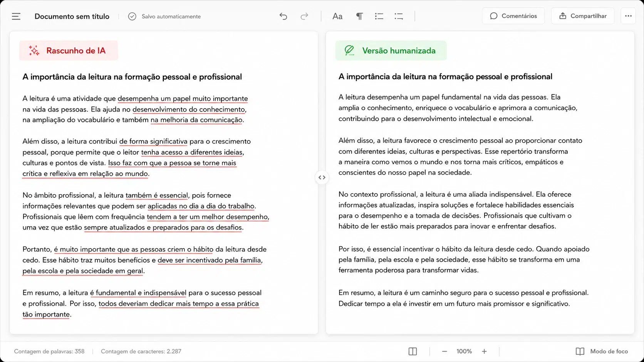Click the Documento sem título title
Image resolution: width=644 pixels, height=362 pixels.
[x=72, y=16]
